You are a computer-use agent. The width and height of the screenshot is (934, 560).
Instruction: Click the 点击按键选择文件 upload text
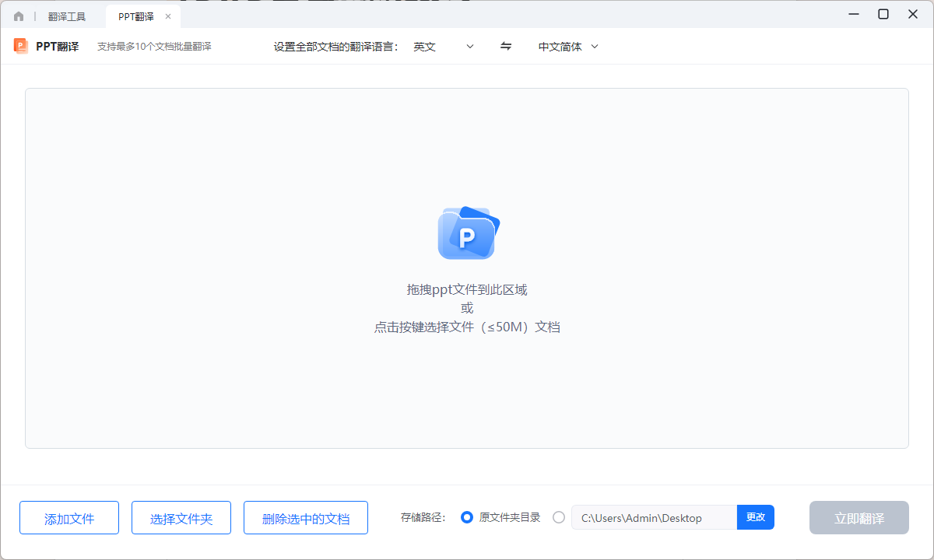pos(467,327)
